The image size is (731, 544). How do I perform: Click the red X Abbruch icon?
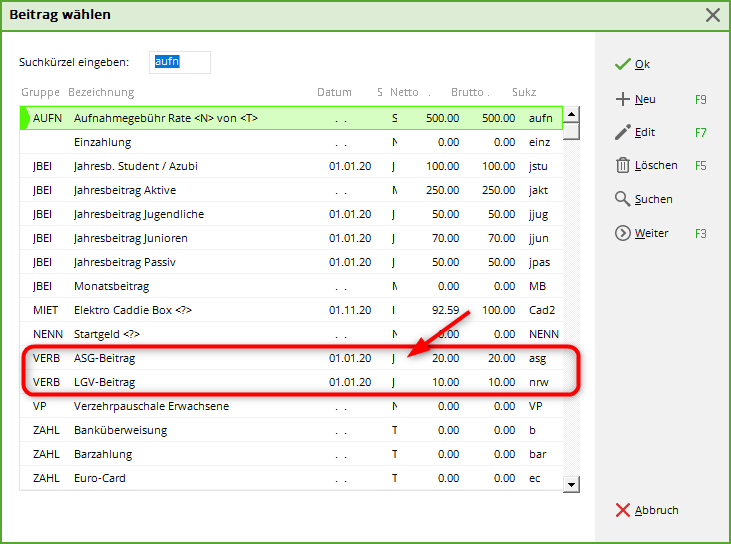622,510
